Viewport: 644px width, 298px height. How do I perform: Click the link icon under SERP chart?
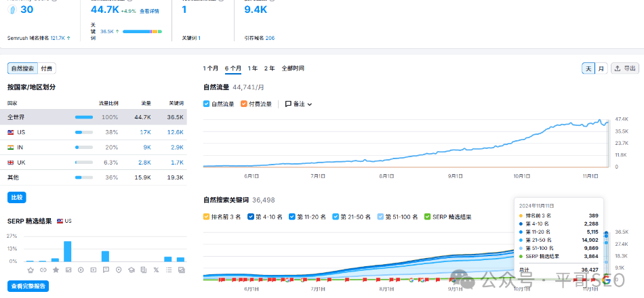coord(43,270)
